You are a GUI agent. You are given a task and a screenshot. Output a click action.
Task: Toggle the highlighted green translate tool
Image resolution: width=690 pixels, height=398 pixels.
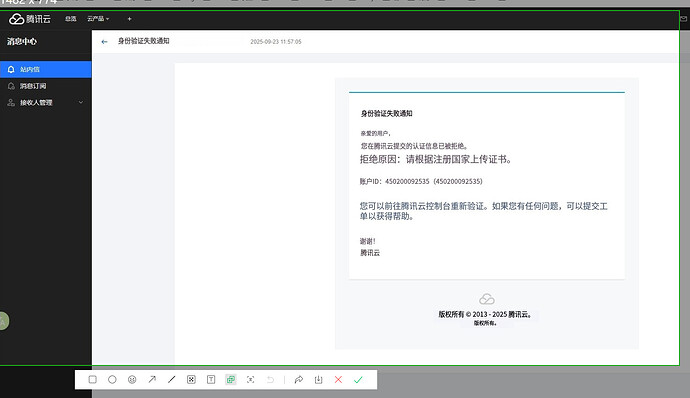click(231, 380)
